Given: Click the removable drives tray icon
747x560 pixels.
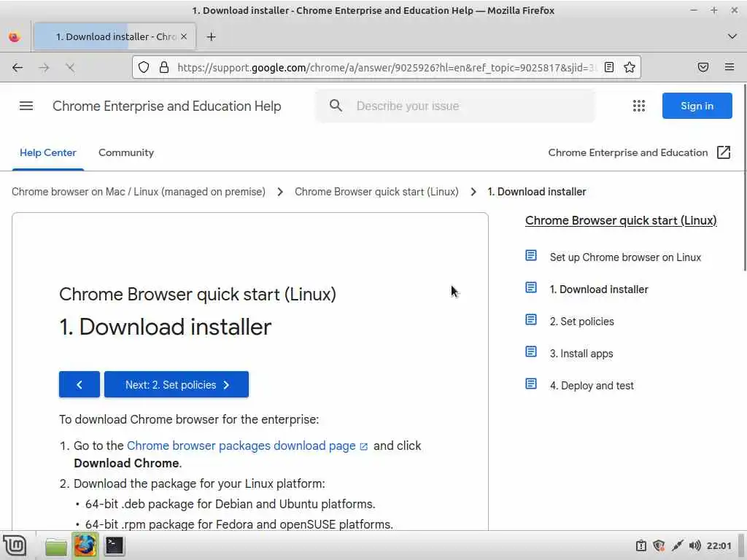Looking at the screenshot, I should tap(641, 545).
